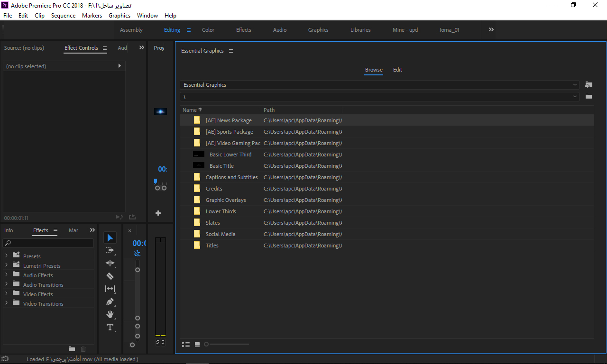Viewport: 607px width, 364px height.
Task: Click the Creative Cloud icon in status bar
Action: (x=5, y=359)
